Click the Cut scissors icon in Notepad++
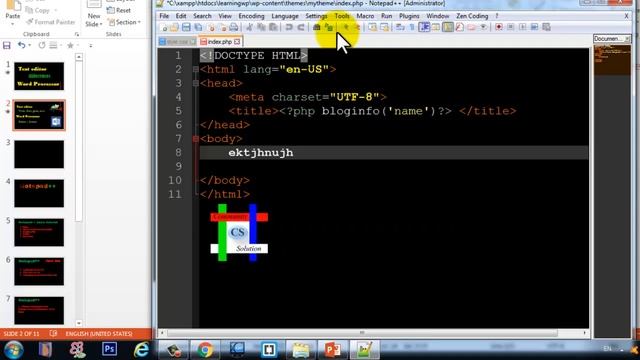640x360 pixels. (249, 27)
